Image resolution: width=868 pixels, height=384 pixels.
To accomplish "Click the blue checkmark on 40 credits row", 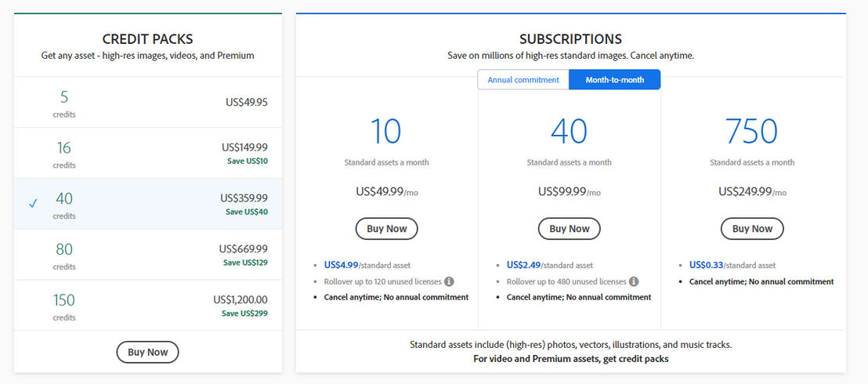I will coord(33,203).
